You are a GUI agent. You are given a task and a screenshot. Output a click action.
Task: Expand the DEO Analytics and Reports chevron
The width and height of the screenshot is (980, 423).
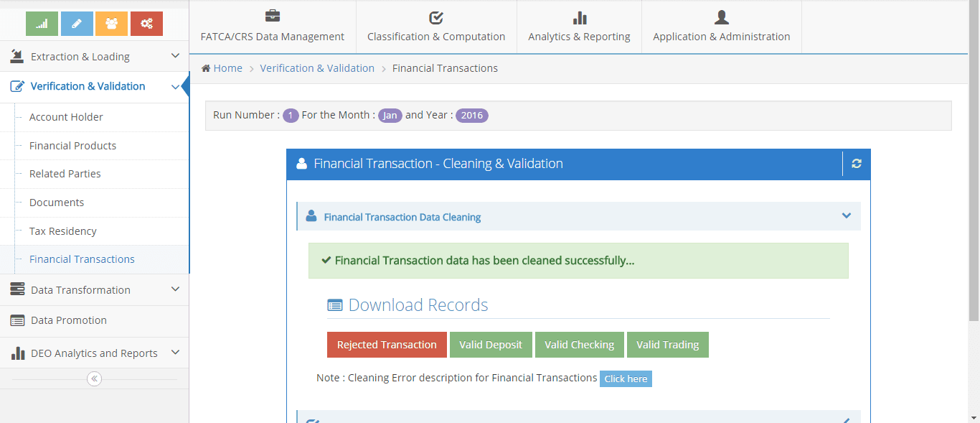click(175, 352)
